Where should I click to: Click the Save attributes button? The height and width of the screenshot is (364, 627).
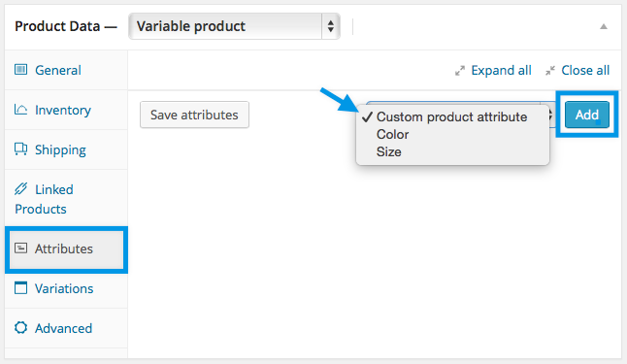tap(194, 115)
